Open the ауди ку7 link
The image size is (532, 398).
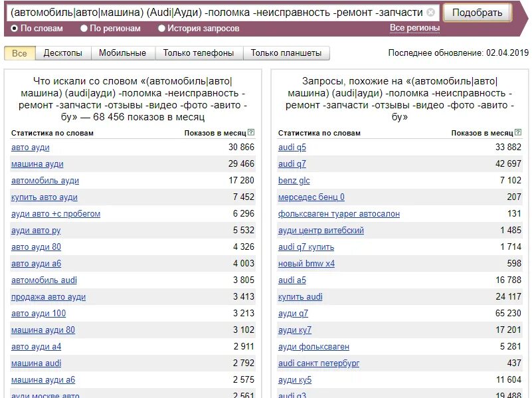click(294, 330)
